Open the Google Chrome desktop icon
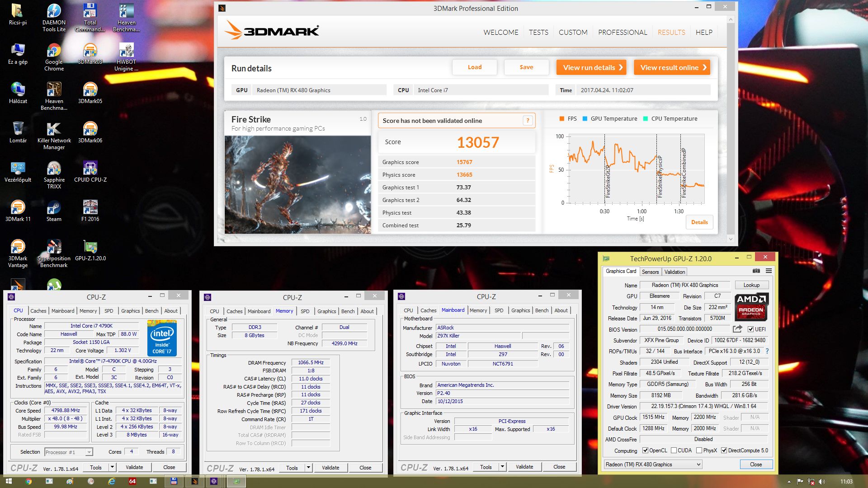 pyautogui.click(x=54, y=57)
